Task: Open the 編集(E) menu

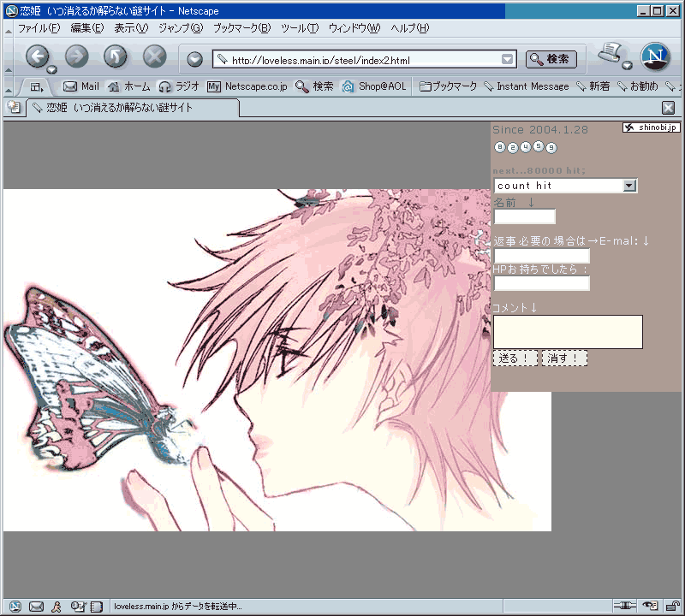Action: coord(87,28)
